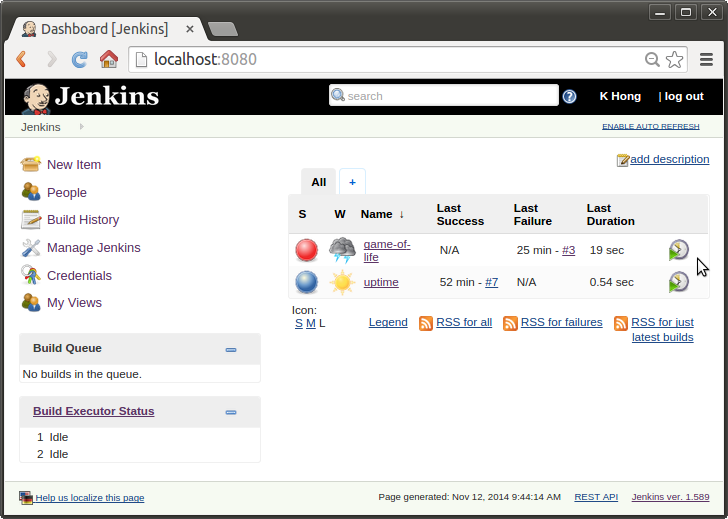Click the stormy weather icon for game-of-life

(342, 250)
